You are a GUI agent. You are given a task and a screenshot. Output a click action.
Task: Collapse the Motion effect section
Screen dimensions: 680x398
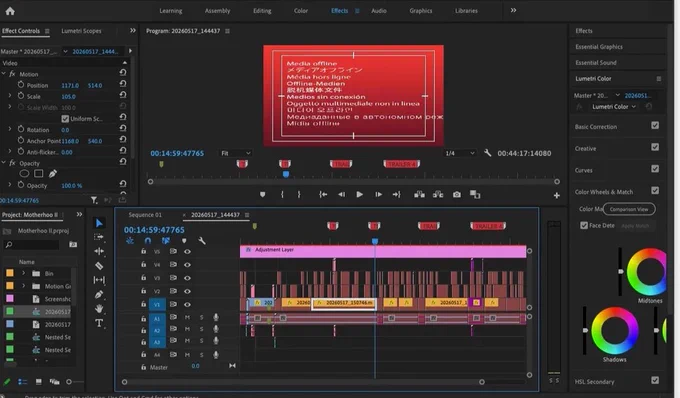tap(3, 74)
